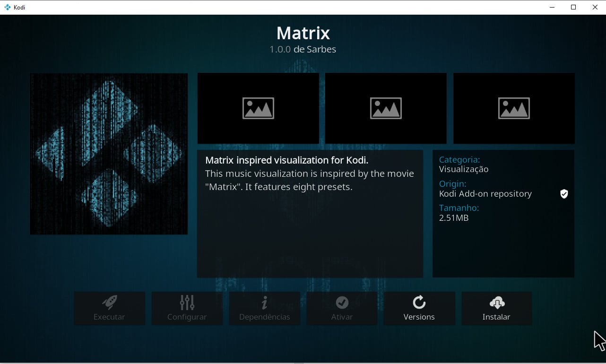Minimize the Kodi window
This screenshot has height=364, width=606.
click(552, 7)
